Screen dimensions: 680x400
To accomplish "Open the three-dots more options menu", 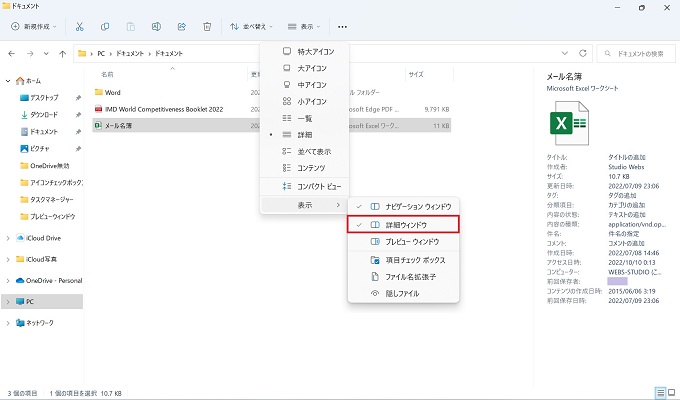I will (342, 27).
